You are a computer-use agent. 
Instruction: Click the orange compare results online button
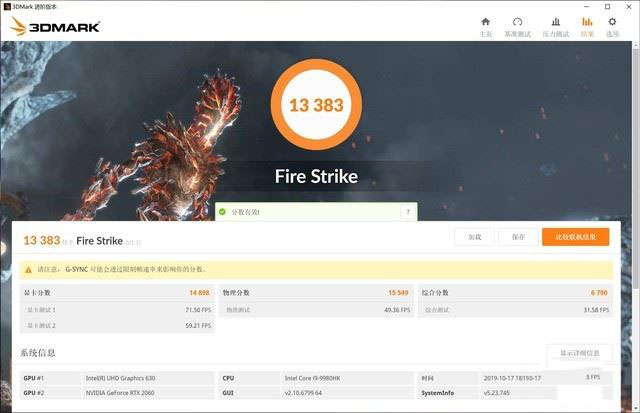576,237
